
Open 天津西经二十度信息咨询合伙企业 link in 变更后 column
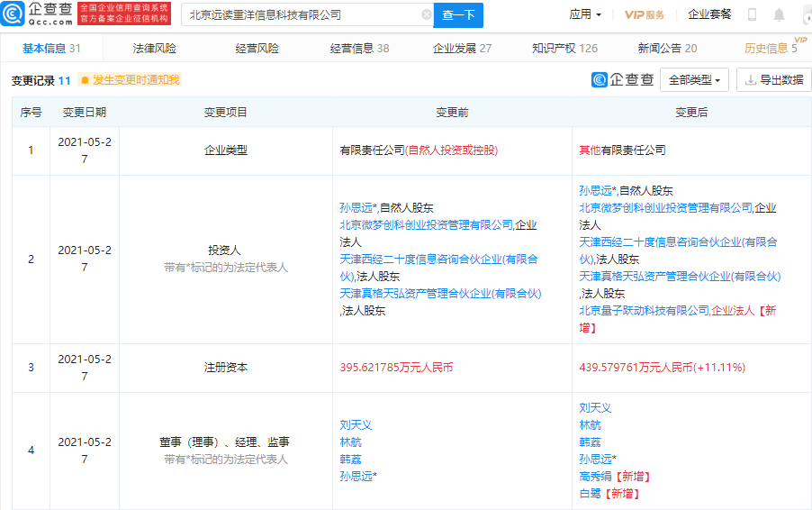[678, 250]
